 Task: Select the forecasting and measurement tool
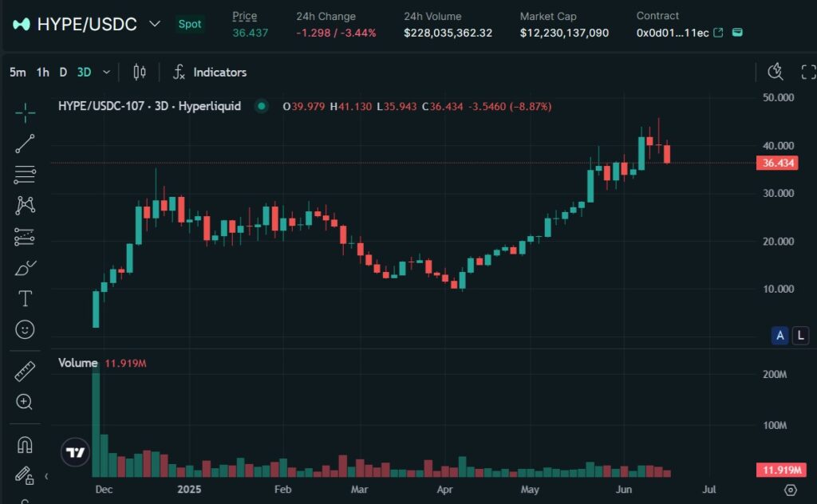pyautogui.click(x=25, y=237)
